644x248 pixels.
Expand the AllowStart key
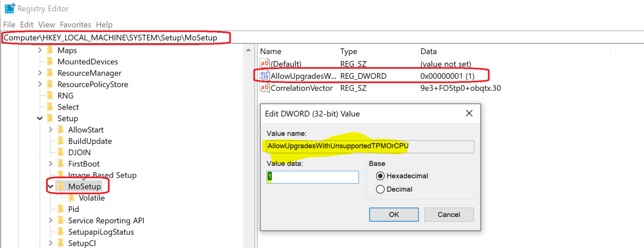point(51,129)
